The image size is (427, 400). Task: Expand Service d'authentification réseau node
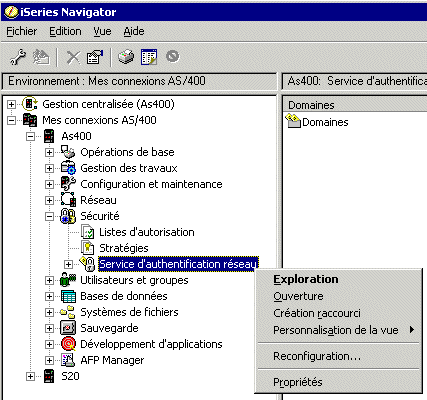(x=68, y=264)
